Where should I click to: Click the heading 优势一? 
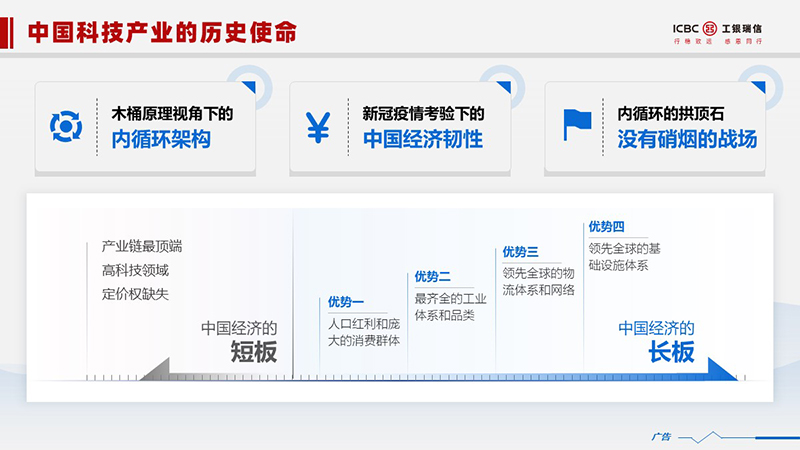pos(345,302)
